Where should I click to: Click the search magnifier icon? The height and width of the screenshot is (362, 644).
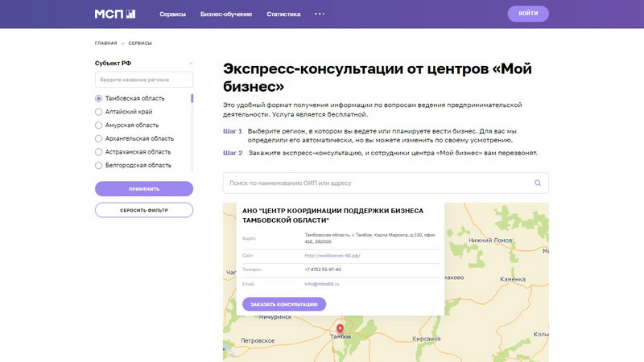pyautogui.click(x=537, y=183)
